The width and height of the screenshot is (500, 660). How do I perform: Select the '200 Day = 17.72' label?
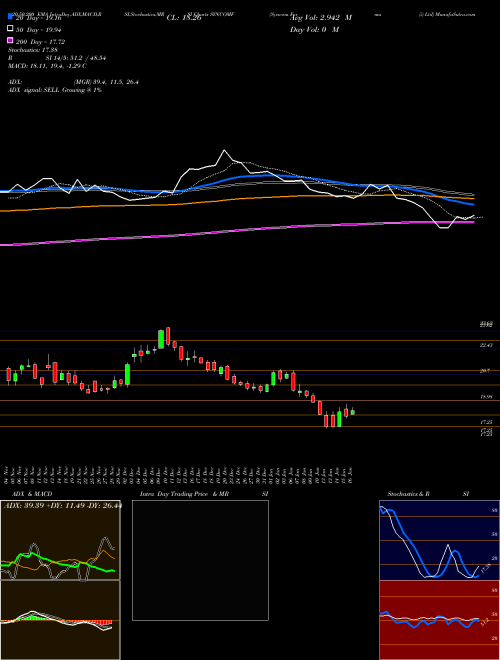41,42
